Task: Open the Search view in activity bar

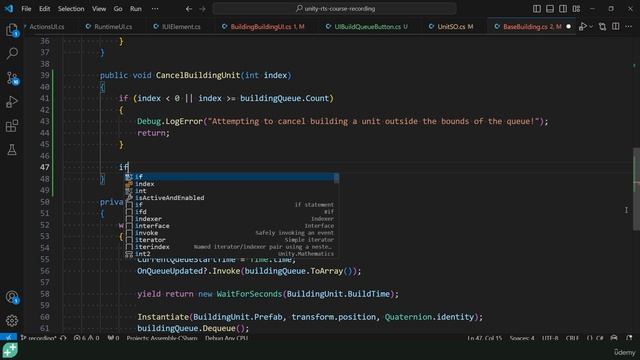Action: [12, 53]
